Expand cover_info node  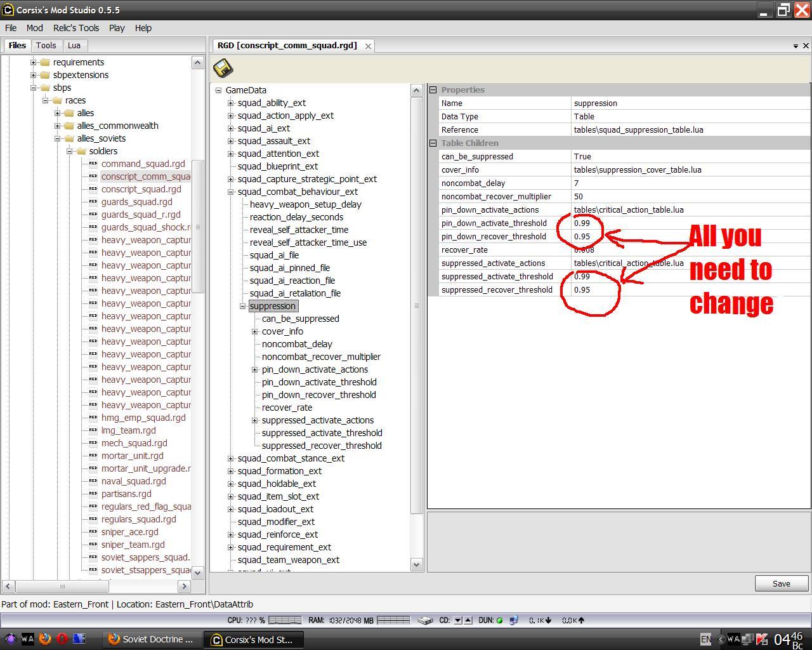coord(255,331)
